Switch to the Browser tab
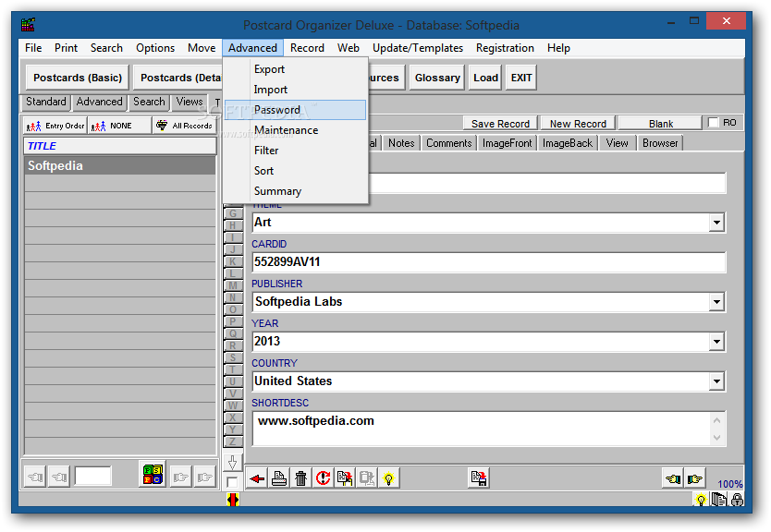 (660, 143)
